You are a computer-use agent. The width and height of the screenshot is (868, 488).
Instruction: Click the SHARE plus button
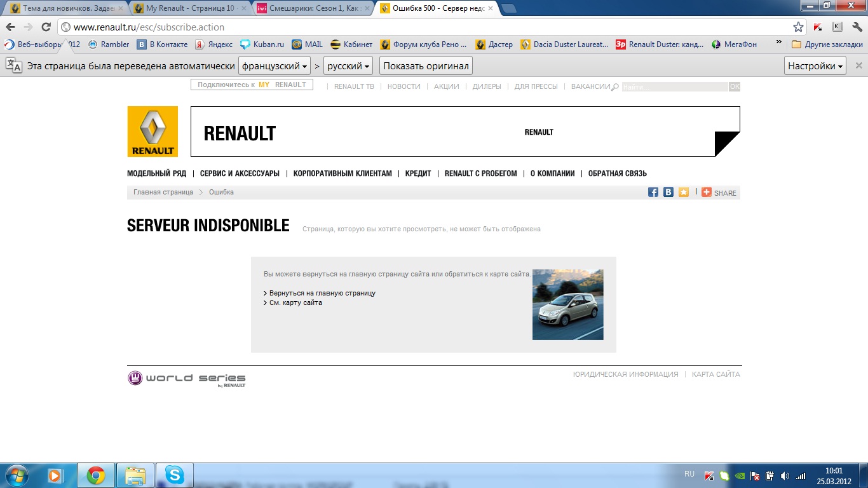click(719, 192)
